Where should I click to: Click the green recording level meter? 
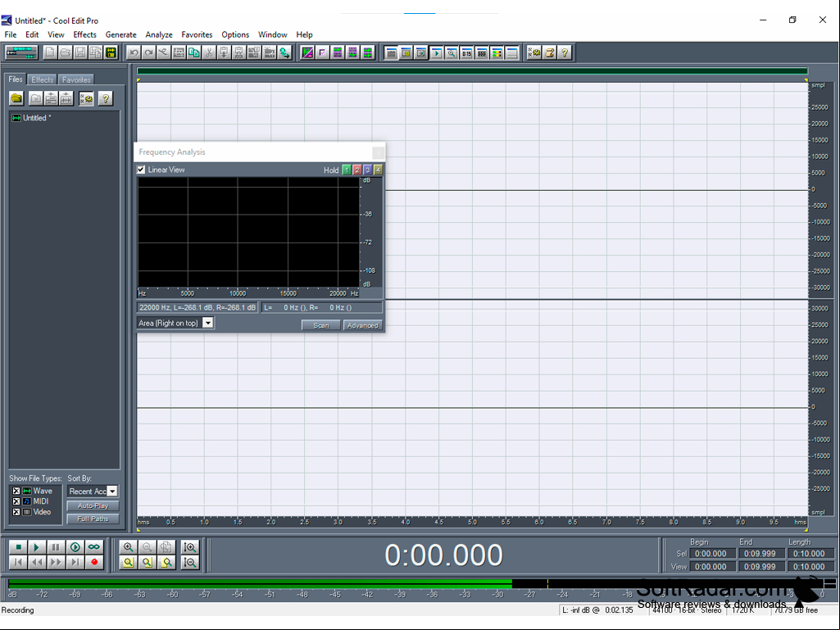pos(261,584)
